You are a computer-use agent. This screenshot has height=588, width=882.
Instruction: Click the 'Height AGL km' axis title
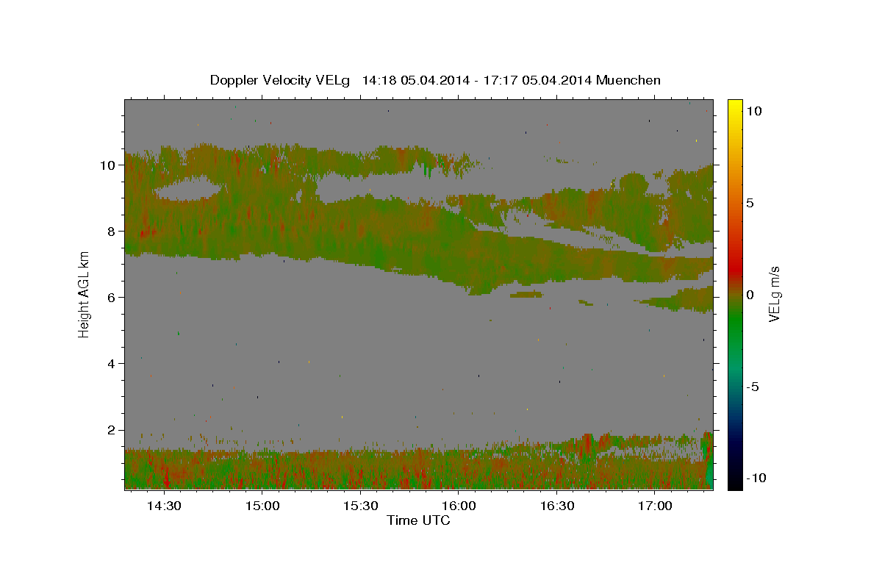click(x=85, y=294)
